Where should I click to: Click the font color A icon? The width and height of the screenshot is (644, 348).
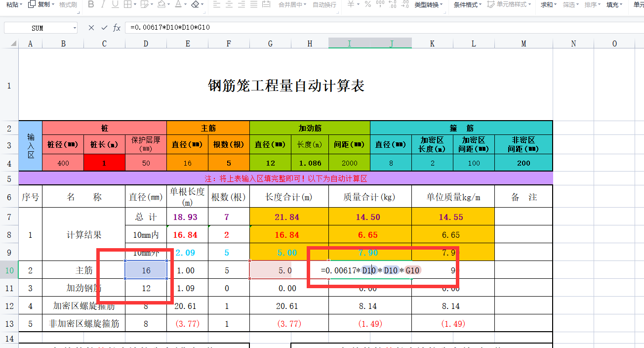coord(178,4)
